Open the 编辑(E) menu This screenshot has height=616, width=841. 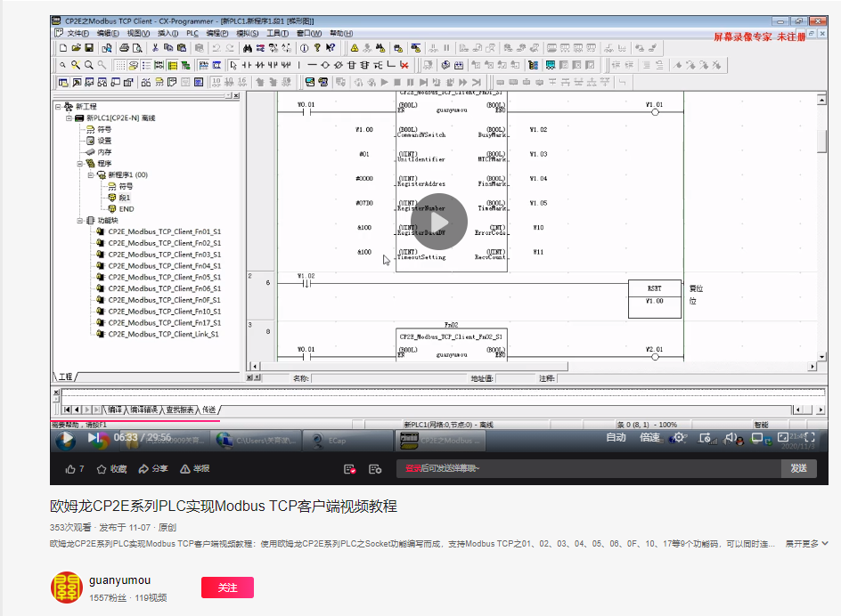click(107, 33)
